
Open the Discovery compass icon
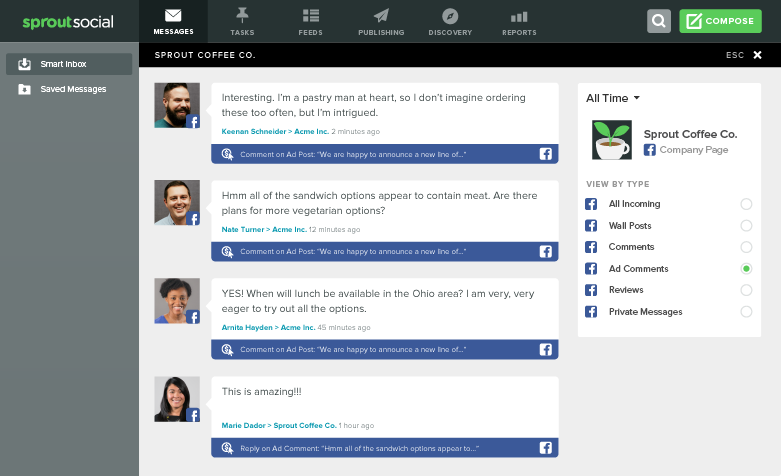point(450,16)
